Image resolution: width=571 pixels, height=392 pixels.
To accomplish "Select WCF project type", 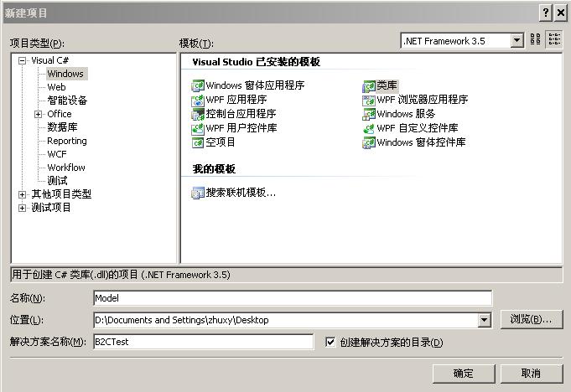I will [x=57, y=154].
